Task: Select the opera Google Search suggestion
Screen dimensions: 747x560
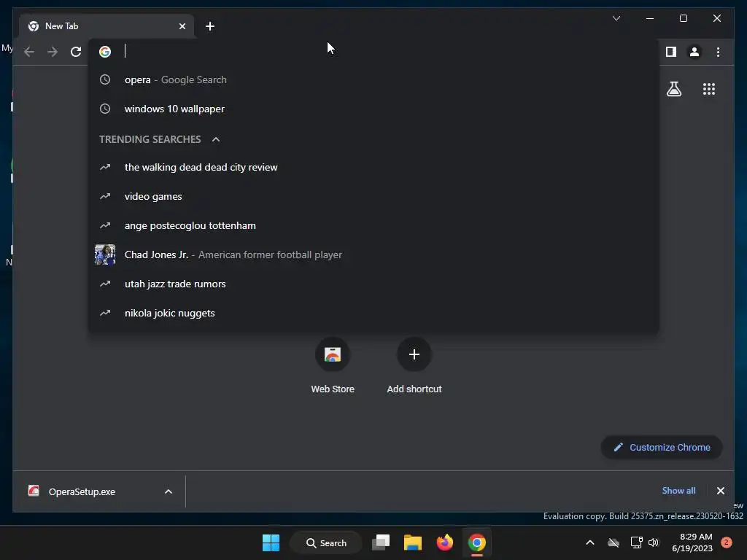Action: (373, 80)
